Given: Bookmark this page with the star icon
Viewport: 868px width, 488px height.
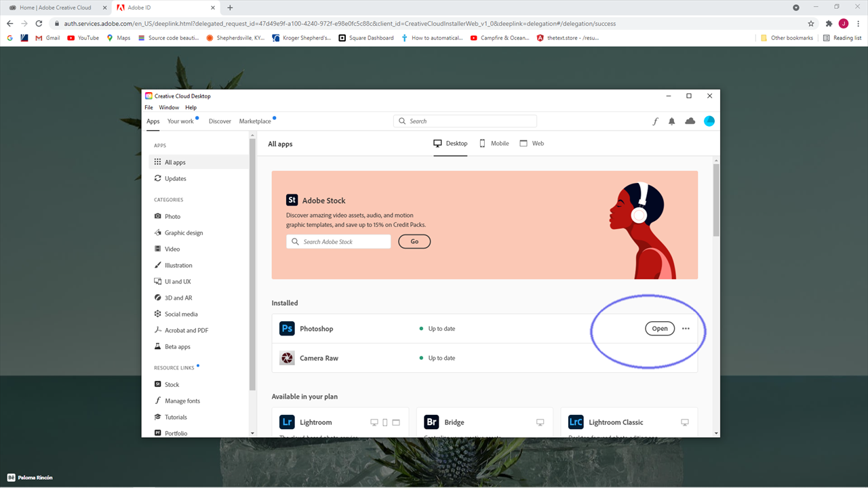Looking at the screenshot, I should point(811,23).
